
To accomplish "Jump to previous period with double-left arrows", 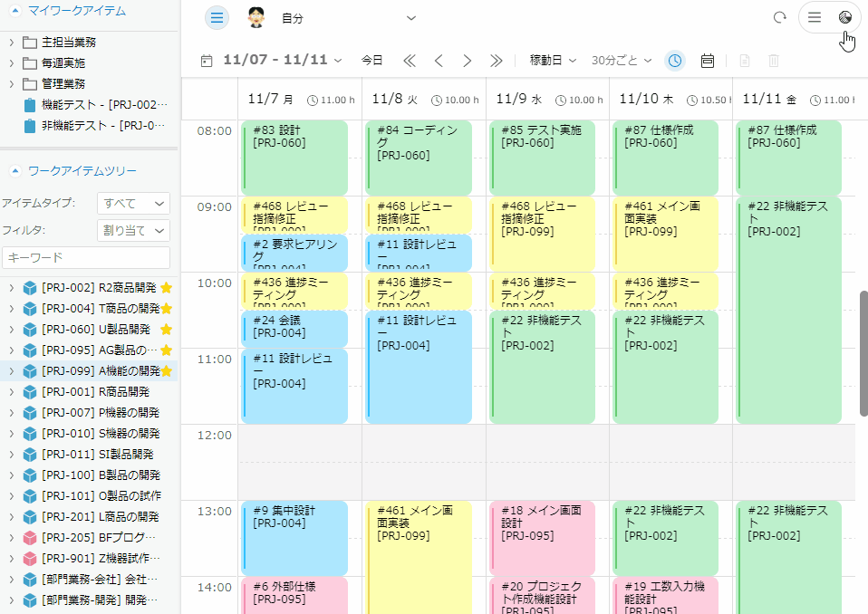I will coord(409,61).
